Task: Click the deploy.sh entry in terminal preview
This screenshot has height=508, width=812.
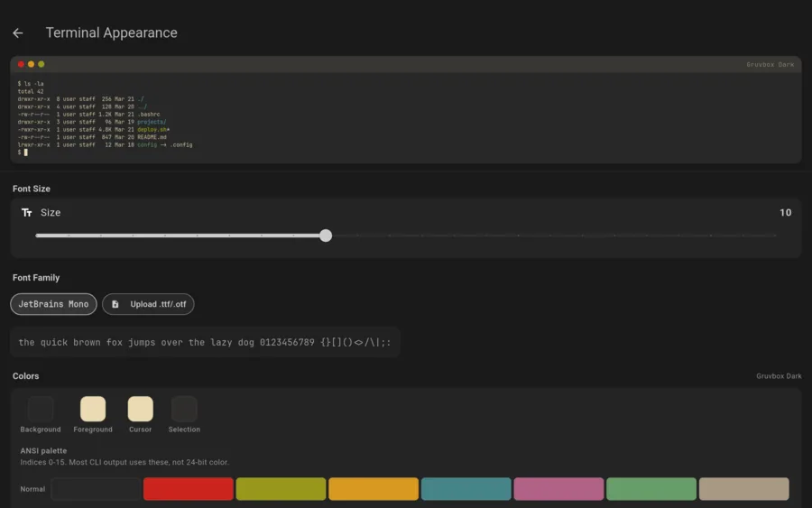Action: [152, 129]
